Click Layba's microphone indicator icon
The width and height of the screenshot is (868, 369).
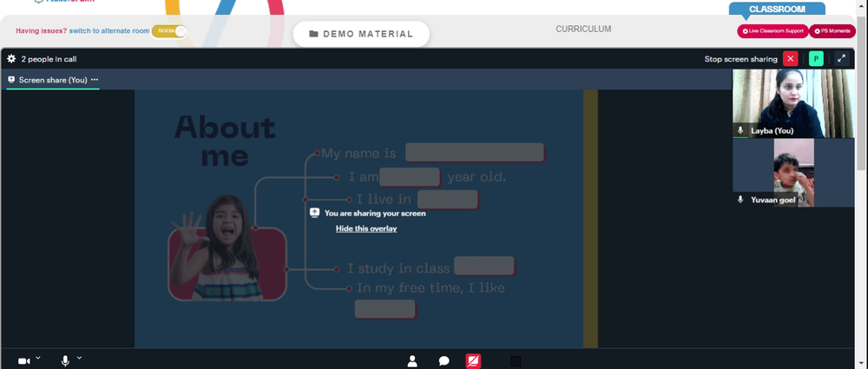click(740, 131)
